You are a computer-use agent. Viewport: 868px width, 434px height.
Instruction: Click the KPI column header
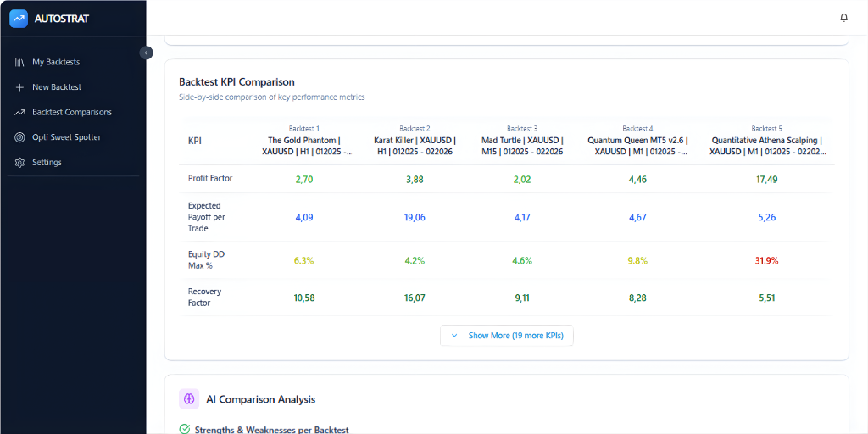point(195,141)
